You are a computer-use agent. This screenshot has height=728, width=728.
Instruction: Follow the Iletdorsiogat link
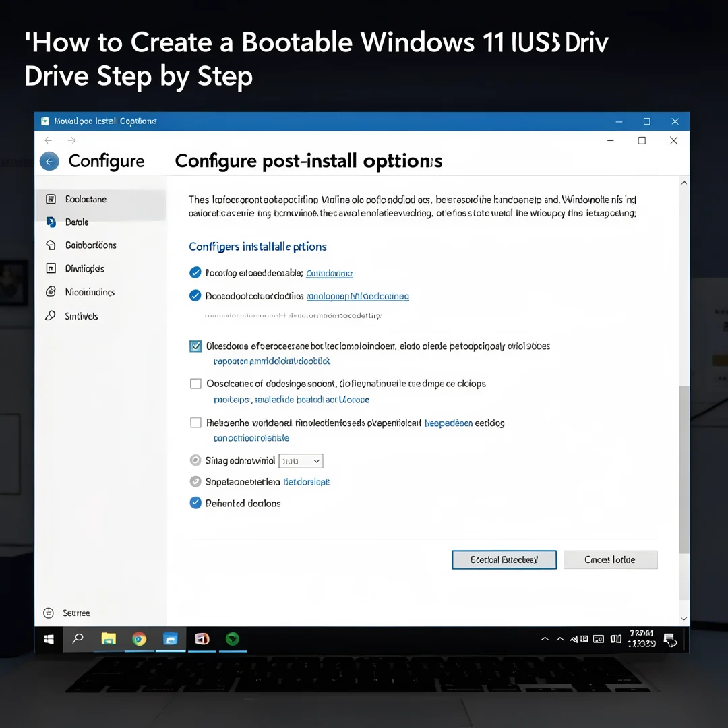tap(307, 482)
